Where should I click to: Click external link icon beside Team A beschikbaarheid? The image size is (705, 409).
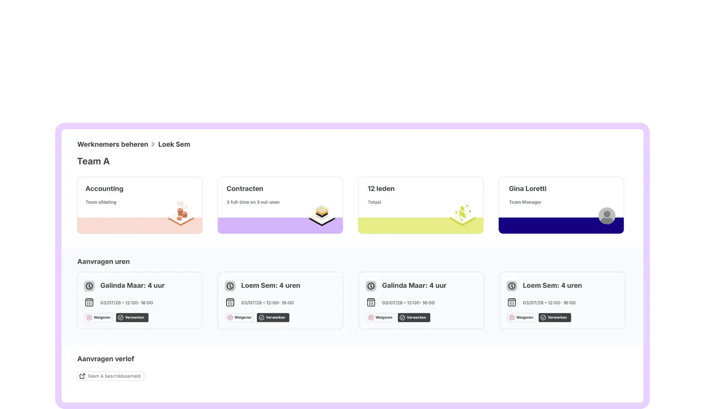[x=82, y=376]
